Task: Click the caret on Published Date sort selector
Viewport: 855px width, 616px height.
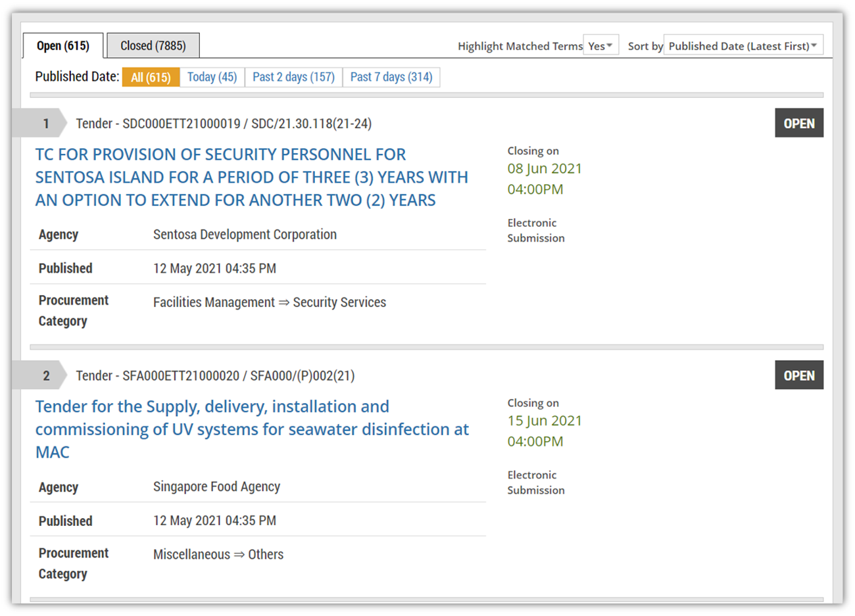Action: pyautogui.click(x=817, y=45)
